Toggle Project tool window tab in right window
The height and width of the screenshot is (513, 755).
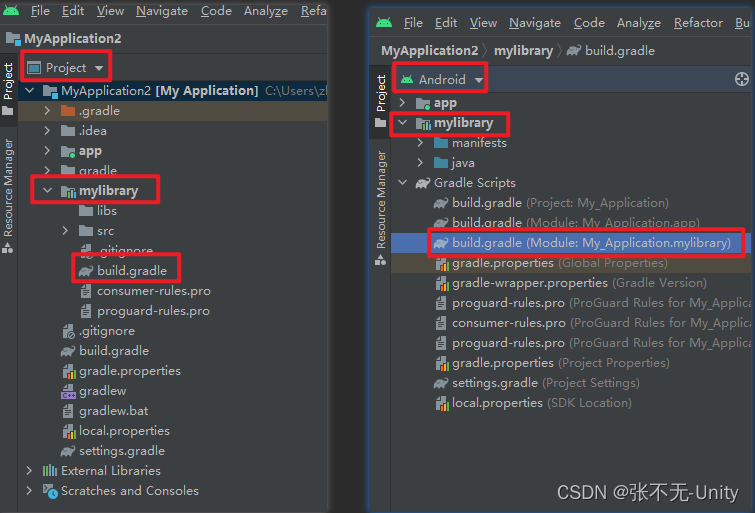click(x=381, y=101)
